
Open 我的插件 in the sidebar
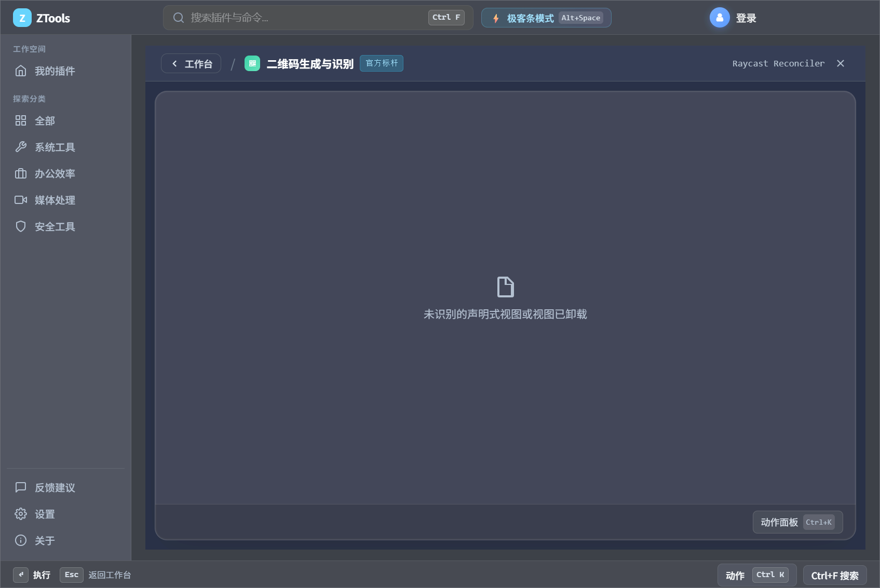(65, 71)
